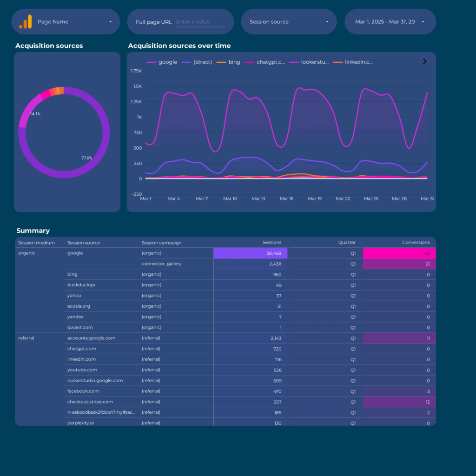Click the highlighted 38,468 sessions cell
The image size is (476, 476).
click(251, 253)
